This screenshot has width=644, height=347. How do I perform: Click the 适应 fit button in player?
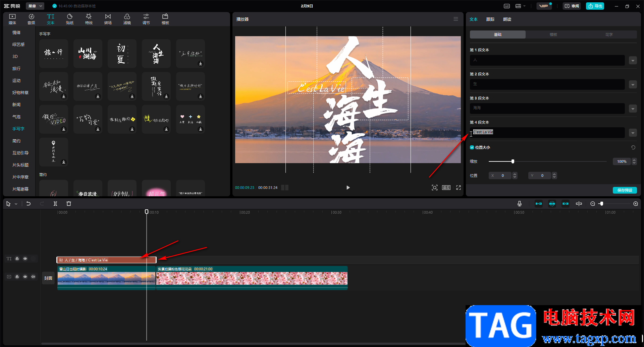tap(446, 188)
